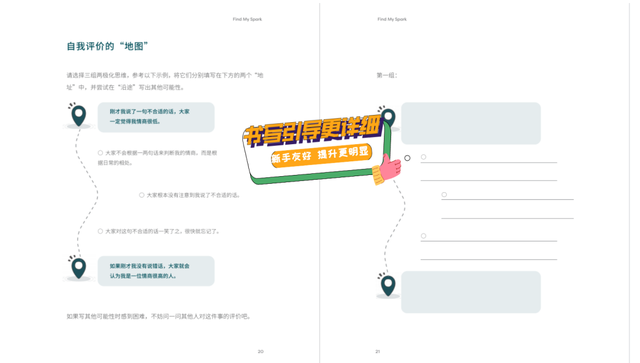This screenshot has width=640, height=363.
Task: Click the lower-right page location pin above page 21
Action: [388, 285]
